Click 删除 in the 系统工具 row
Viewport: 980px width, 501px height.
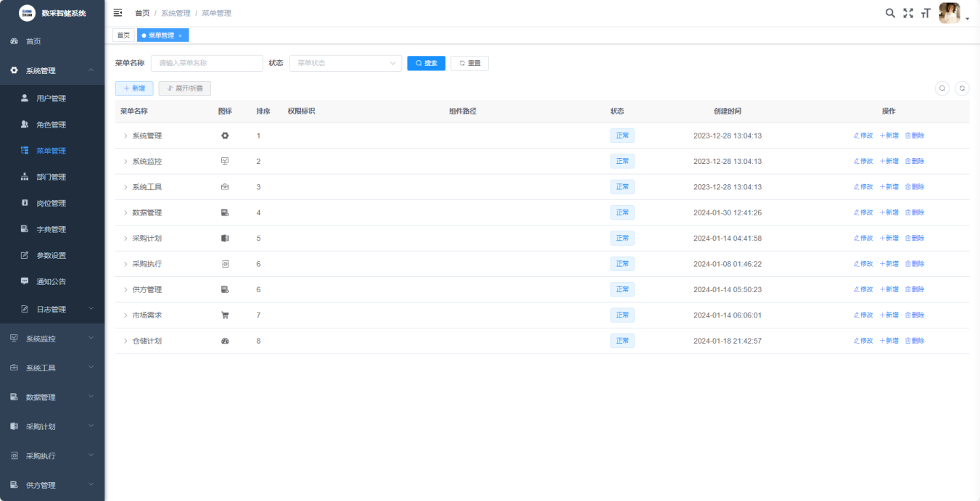click(915, 187)
